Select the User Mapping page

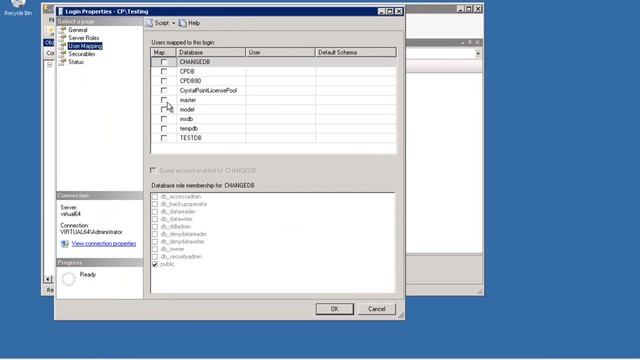point(85,46)
